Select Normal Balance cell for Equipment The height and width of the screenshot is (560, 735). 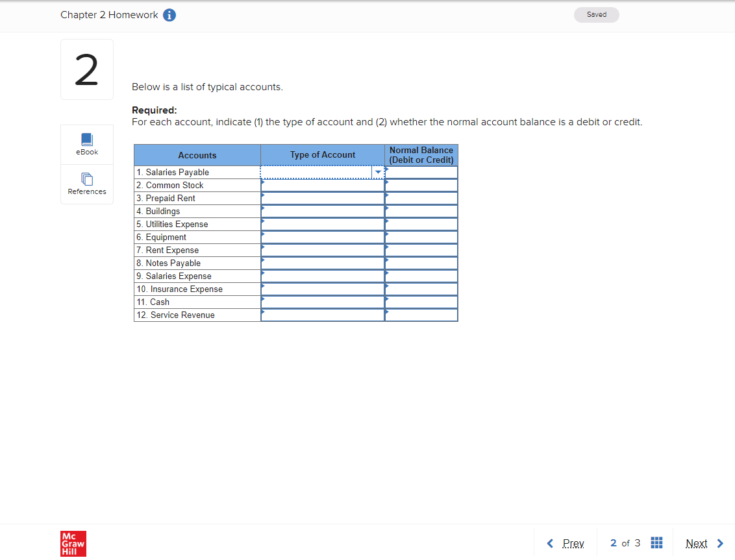421,237
